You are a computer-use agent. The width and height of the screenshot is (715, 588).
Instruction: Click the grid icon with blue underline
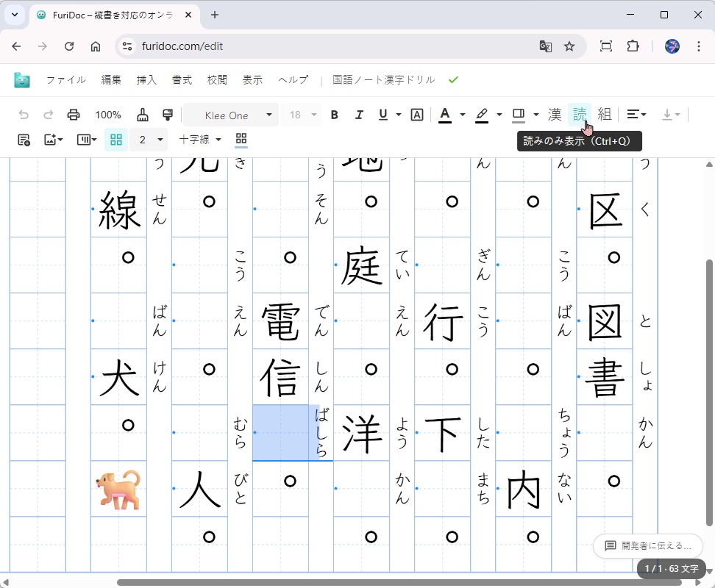point(241,140)
